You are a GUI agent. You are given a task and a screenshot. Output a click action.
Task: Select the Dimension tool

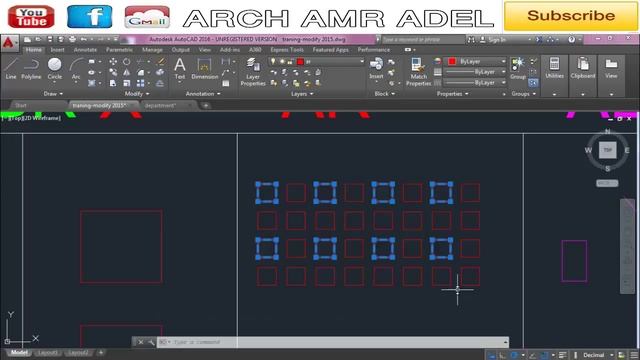click(204, 69)
